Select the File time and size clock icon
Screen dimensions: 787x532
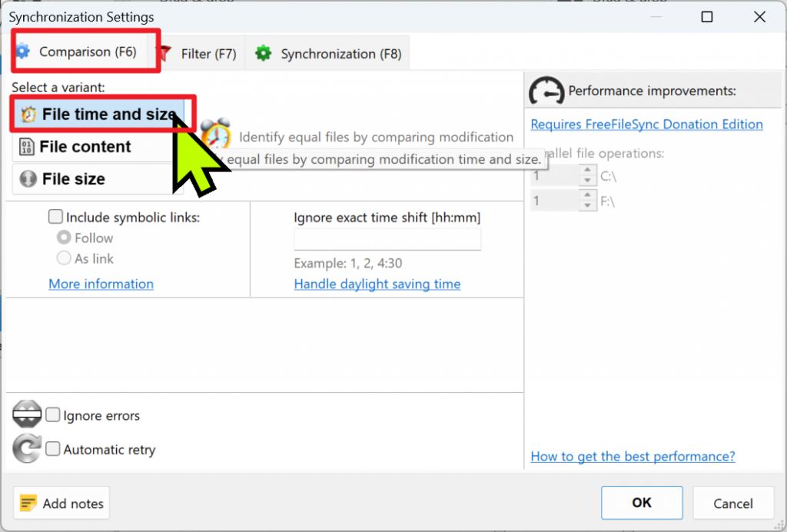coord(28,114)
